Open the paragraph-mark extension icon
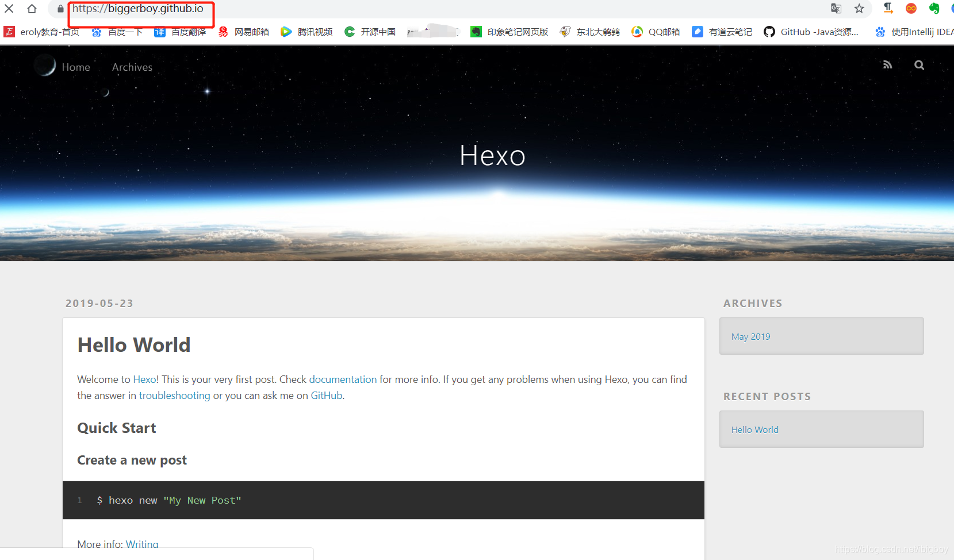954x560 pixels. click(888, 8)
